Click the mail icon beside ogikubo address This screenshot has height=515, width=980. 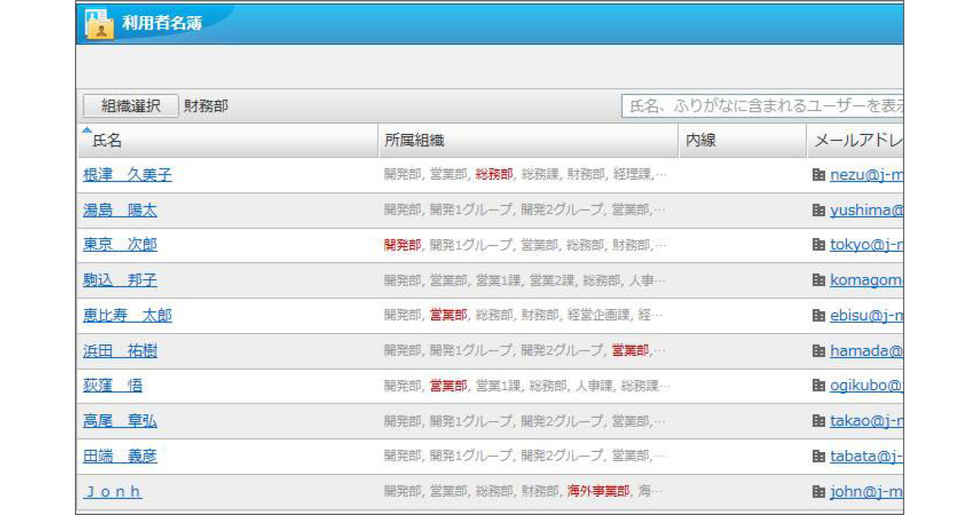pyautogui.click(x=818, y=386)
